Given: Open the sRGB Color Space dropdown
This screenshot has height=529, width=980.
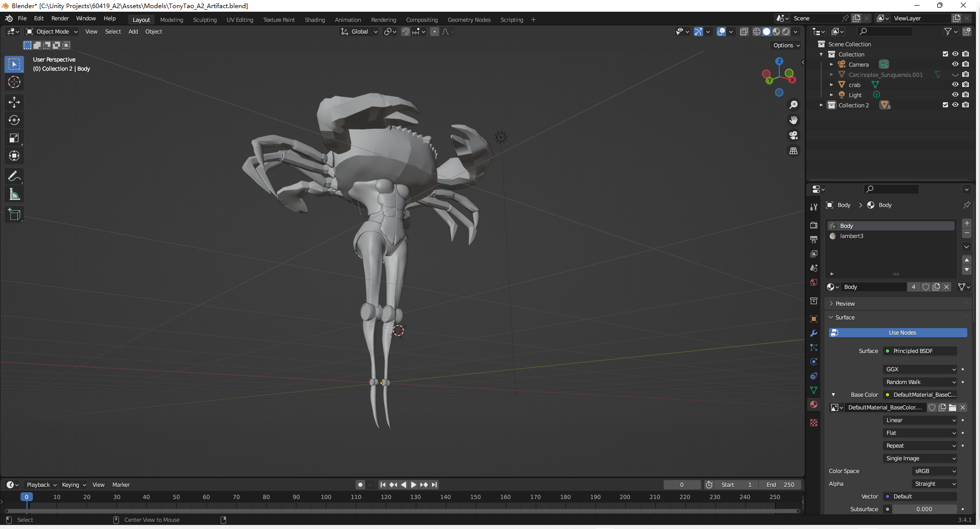Looking at the screenshot, I should pyautogui.click(x=935, y=471).
